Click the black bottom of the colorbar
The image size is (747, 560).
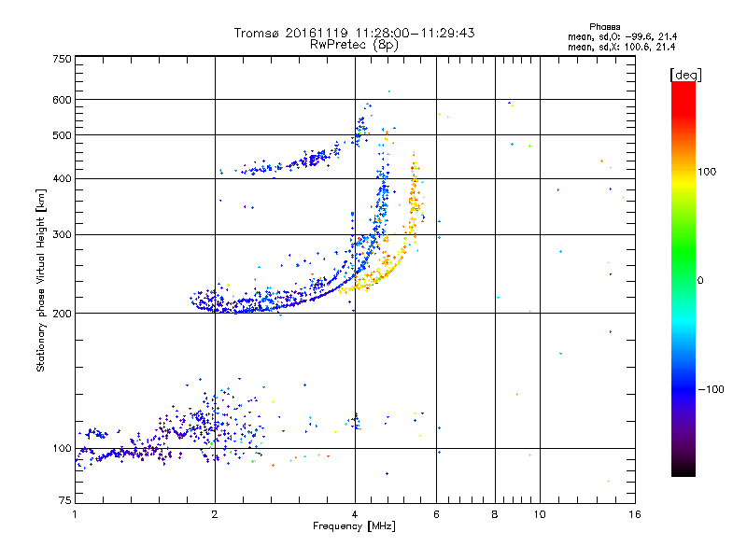coord(684,469)
